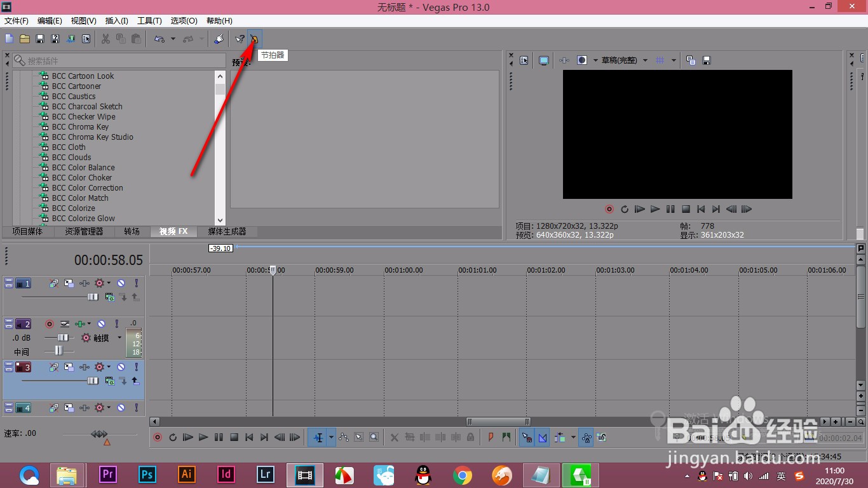868x488 pixels.
Task: Open a project with the folder icon
Action: pos(25,39)
